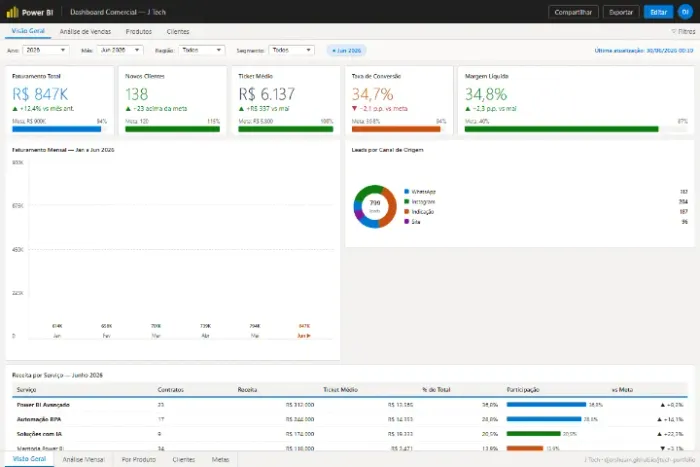
Task: Sort by the Participação column header
Action: coord(523,390)
